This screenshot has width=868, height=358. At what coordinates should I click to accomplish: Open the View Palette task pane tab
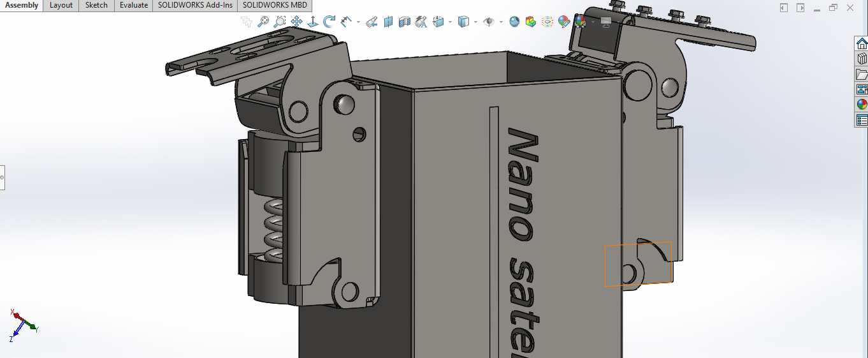point(862,89)
